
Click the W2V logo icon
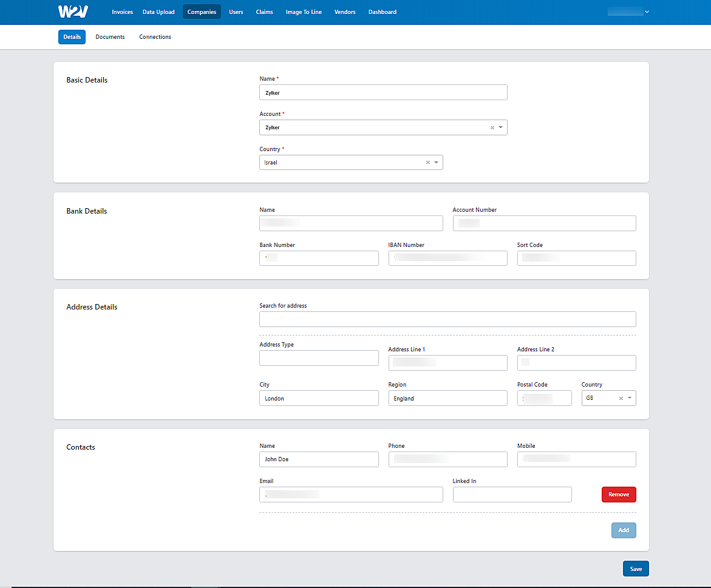[x=73, y=12]
